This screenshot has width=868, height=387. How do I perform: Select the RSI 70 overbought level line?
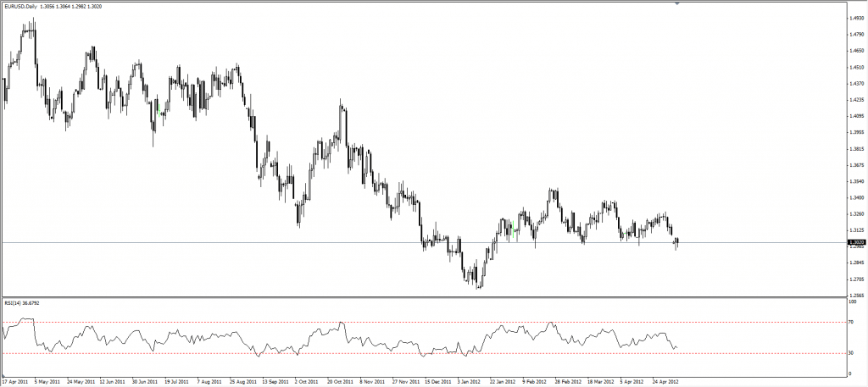[425, 322]
